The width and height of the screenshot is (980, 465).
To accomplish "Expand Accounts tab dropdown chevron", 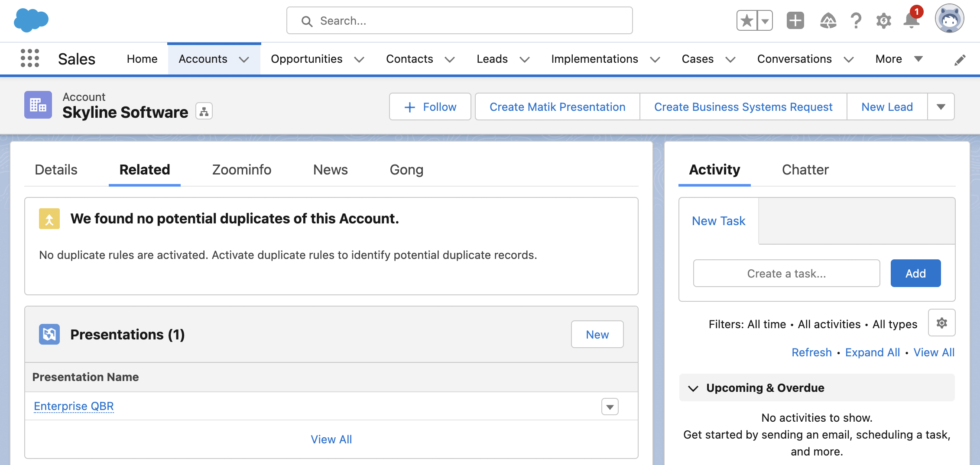I will tap(244, 60).
